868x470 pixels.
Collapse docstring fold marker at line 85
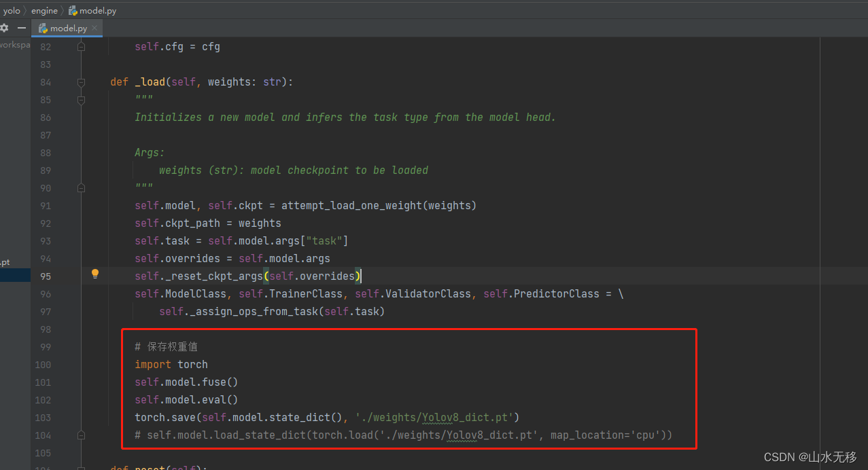81,100
